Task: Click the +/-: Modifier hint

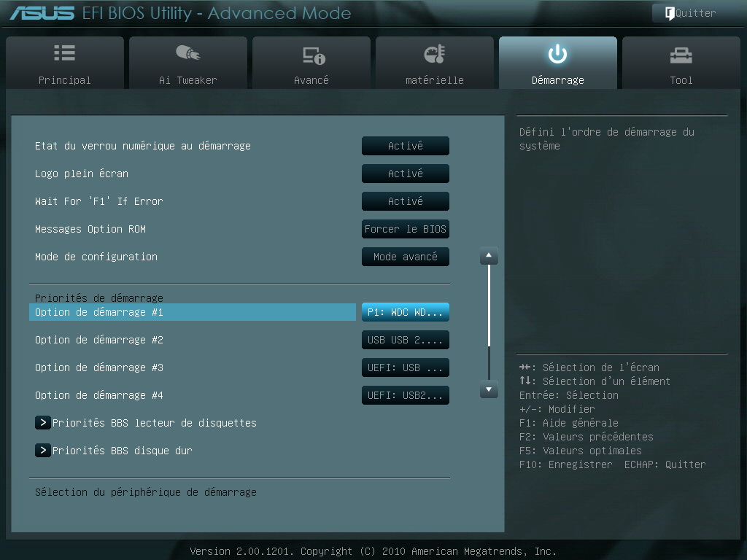Action: pyautogui.click(x=557, y=409)
